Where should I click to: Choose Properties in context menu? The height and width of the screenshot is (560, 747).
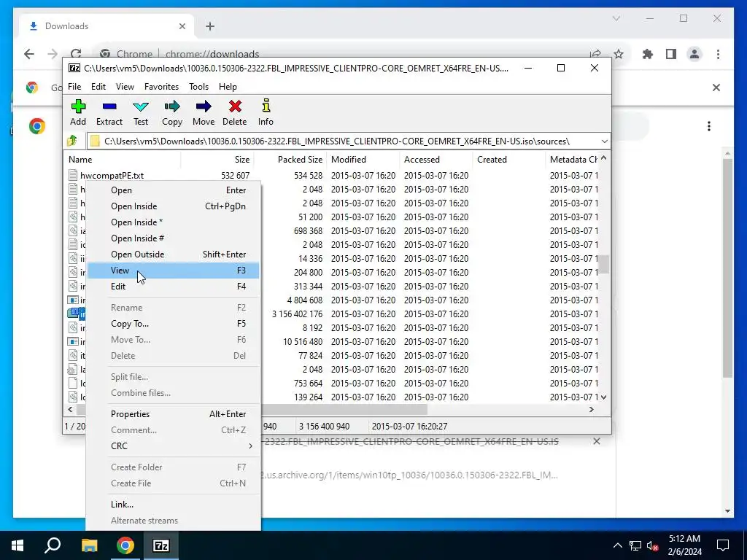pos(173,414)
